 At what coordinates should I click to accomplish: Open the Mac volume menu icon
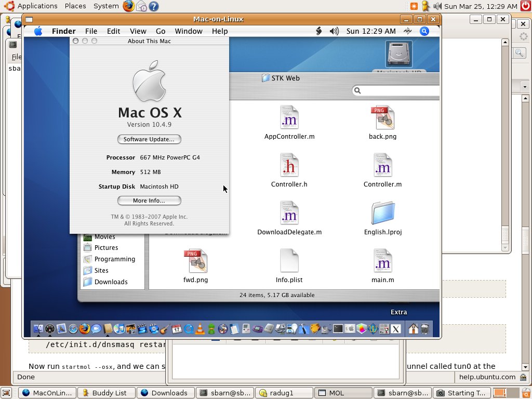point(334,31)
